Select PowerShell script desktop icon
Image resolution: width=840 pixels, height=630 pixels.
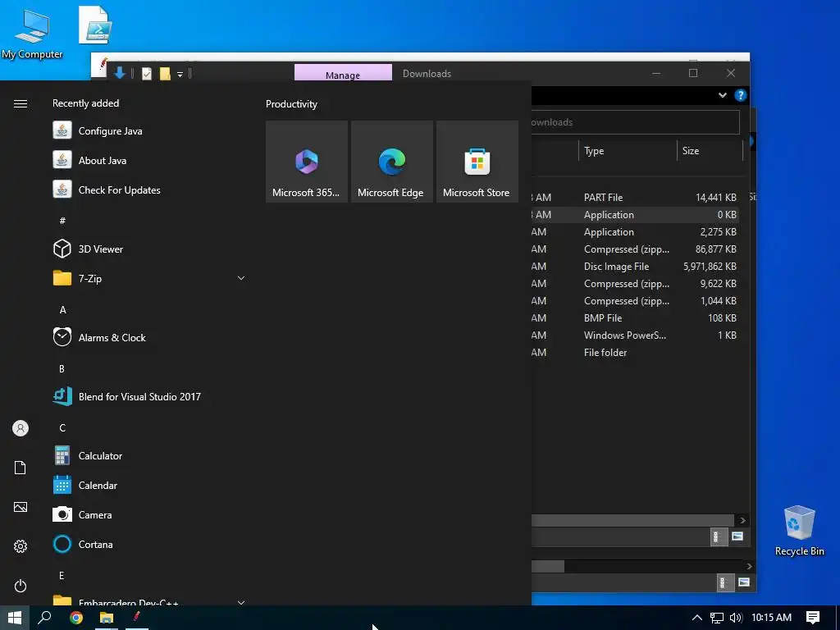coord(95,25)
